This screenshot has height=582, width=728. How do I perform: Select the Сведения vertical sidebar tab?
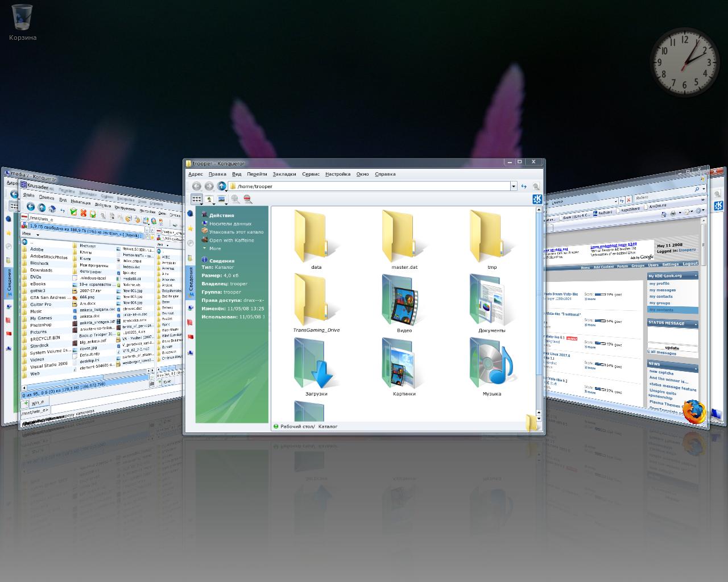click(x=191, y=282)
